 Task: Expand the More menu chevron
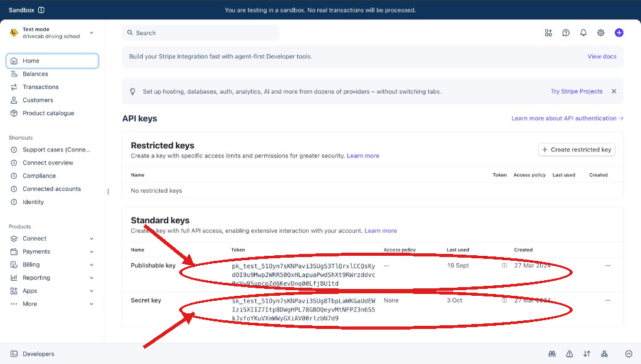[91, 304]
